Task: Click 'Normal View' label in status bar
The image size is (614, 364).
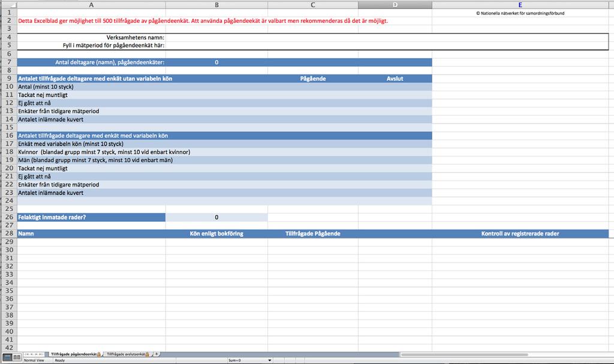Action: [x=34, y=360]
